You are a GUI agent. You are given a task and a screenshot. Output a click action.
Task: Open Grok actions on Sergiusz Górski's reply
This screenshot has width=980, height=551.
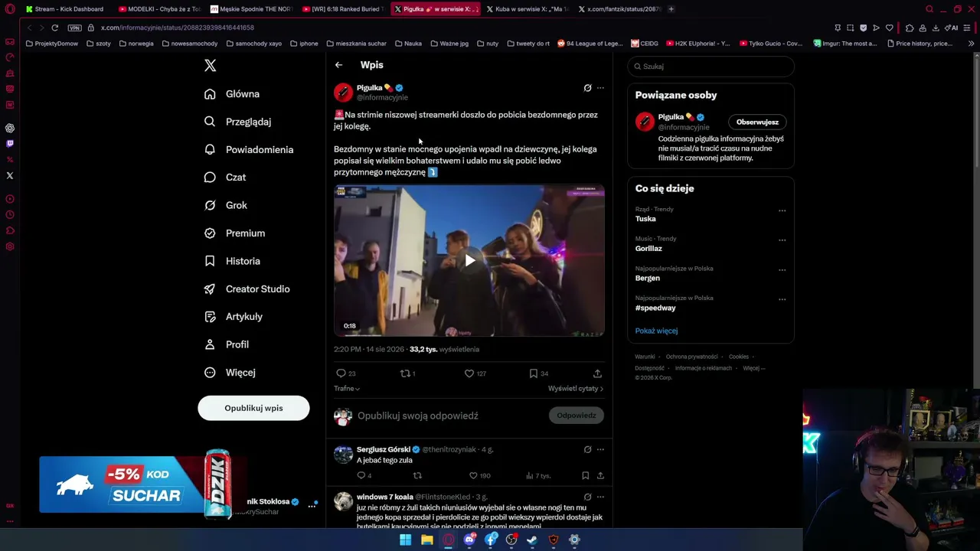[587, 449]
